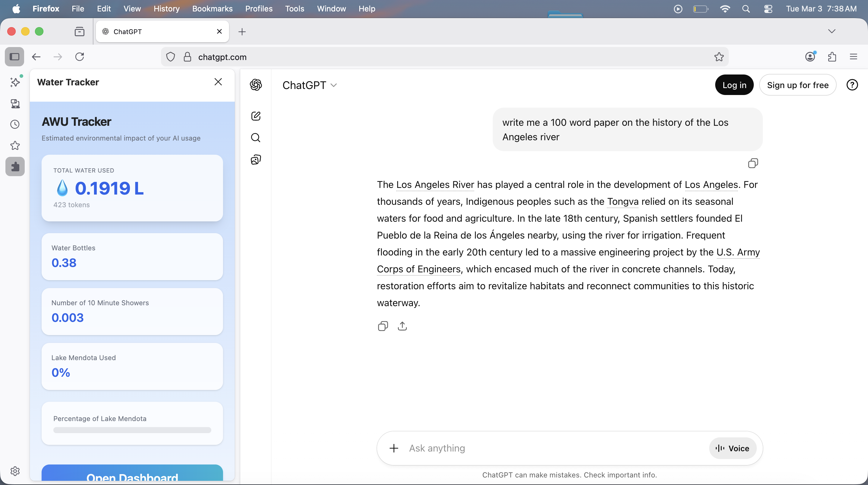
Task: Click Sign up for free
Action: (x=797, y=85)
